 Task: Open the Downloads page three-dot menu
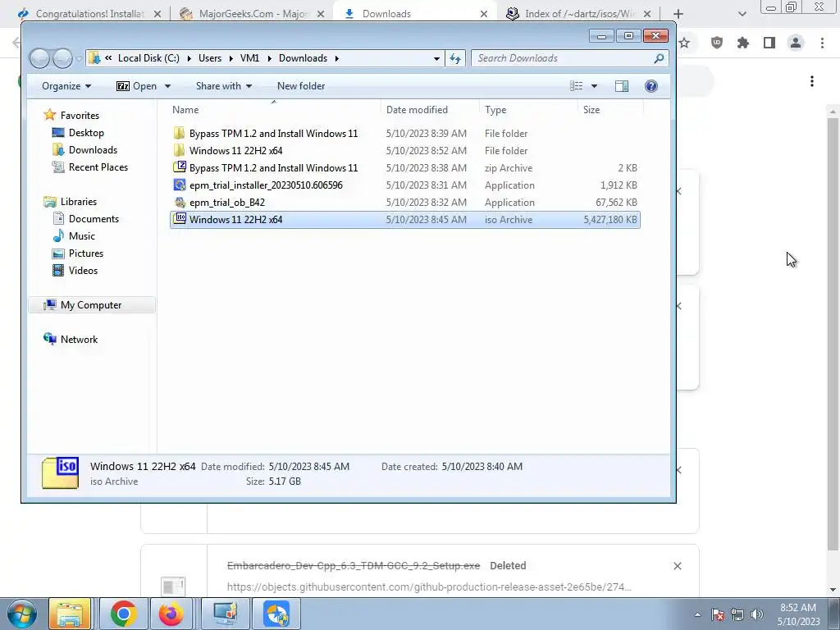click(x=812, y=81)
